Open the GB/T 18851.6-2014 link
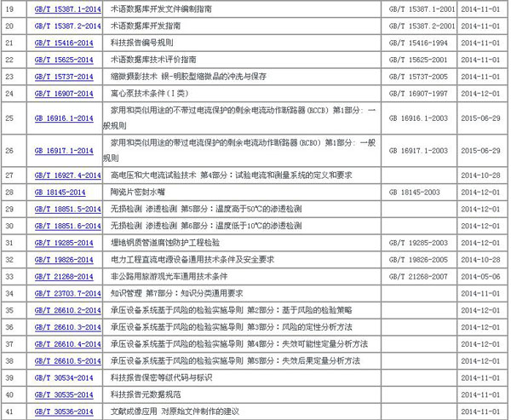511x420 pixels. [x=68, y=227]
